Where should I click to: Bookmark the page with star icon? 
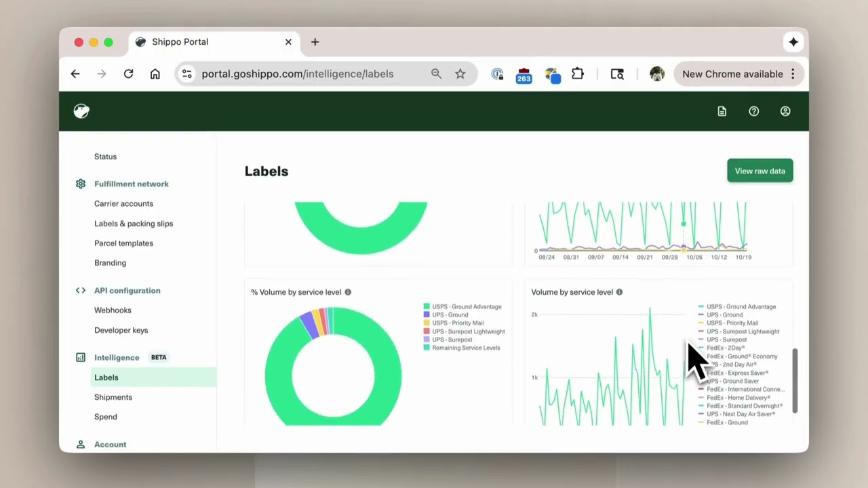tap(460, 74)
